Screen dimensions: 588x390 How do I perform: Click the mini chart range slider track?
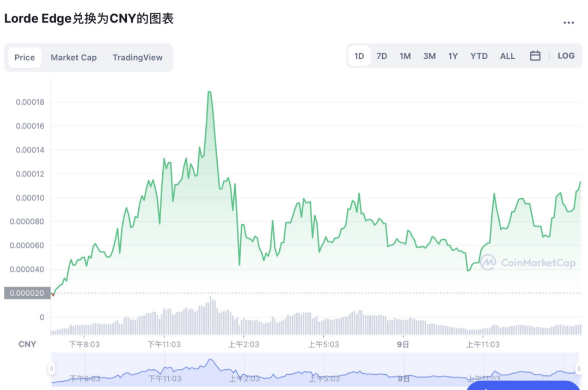316,370
